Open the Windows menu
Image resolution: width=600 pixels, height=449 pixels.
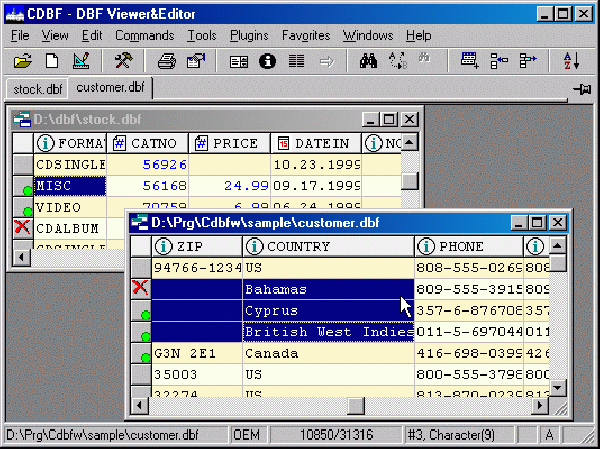click(x=368, y=36)
